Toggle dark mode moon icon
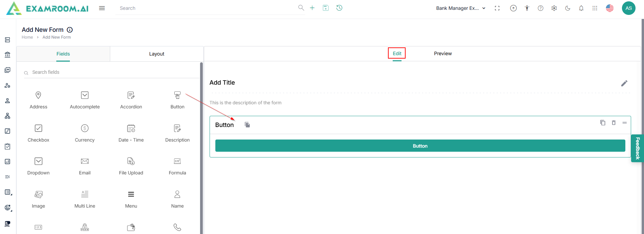The image size is (644, 234). [x=568, y=8]
